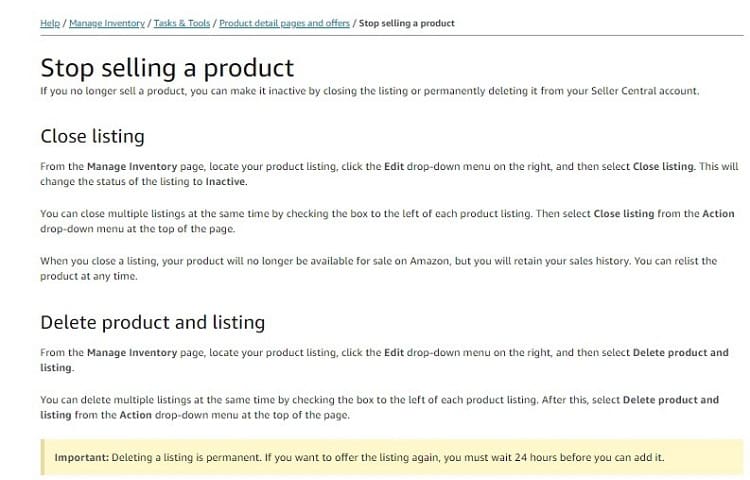This screenshot has height=480, width=750.
Task: Click the yellow Important notice box
Action: coord(392,457)
